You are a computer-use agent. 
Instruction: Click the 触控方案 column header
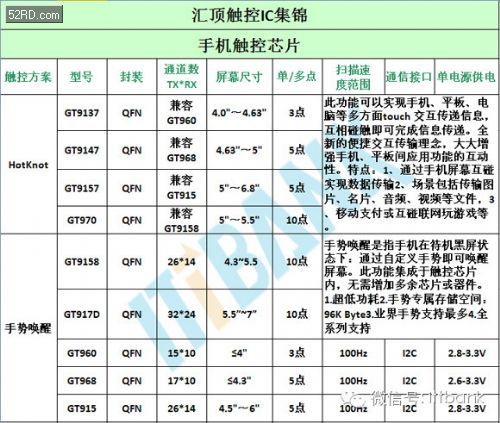point(29,77)
